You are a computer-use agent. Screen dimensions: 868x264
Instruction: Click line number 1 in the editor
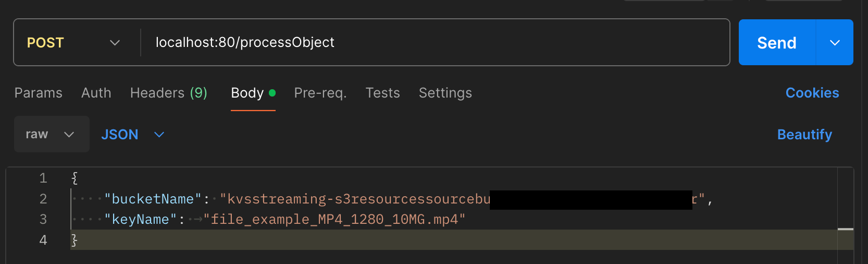43,178
